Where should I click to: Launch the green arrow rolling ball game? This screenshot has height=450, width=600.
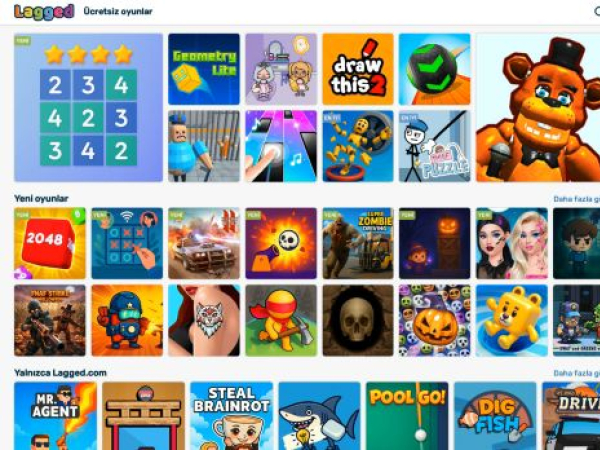tap(435, 69)
